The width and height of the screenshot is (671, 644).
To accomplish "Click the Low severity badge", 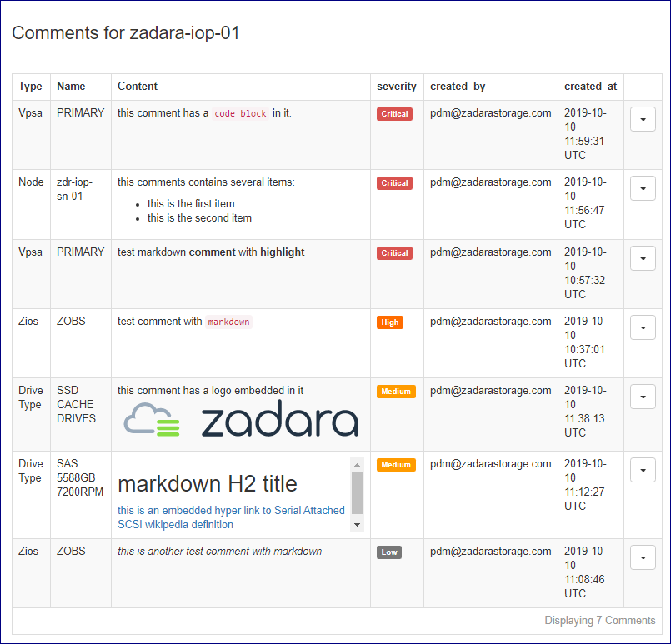I will tap(388, 552).
